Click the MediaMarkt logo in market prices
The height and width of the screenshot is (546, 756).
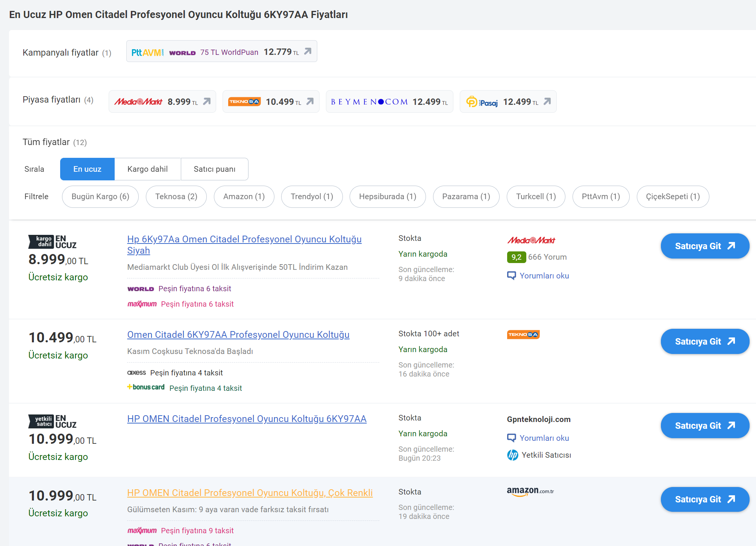138,101
